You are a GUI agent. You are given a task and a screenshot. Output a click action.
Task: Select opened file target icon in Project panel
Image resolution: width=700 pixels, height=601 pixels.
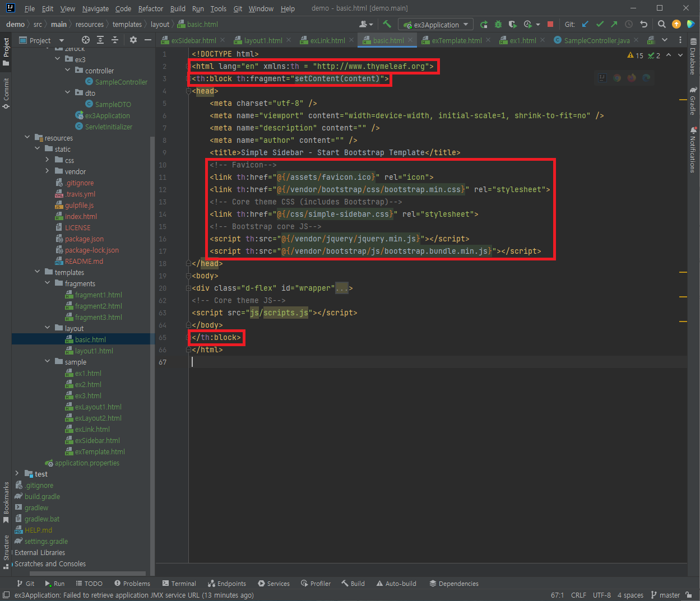pyautogui.click(x=85, y=40)
